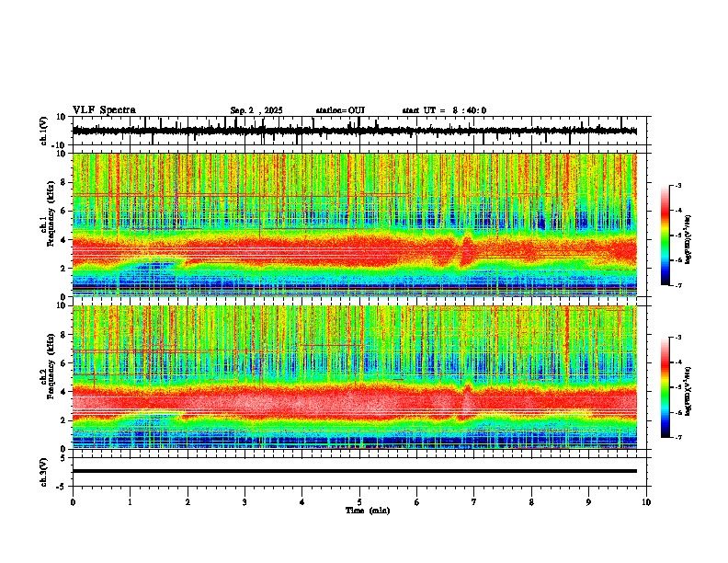Viewport: 728px width, 563px height.
Task: Click the "-5" tick on the ch.3 axis
Action: 63,486
